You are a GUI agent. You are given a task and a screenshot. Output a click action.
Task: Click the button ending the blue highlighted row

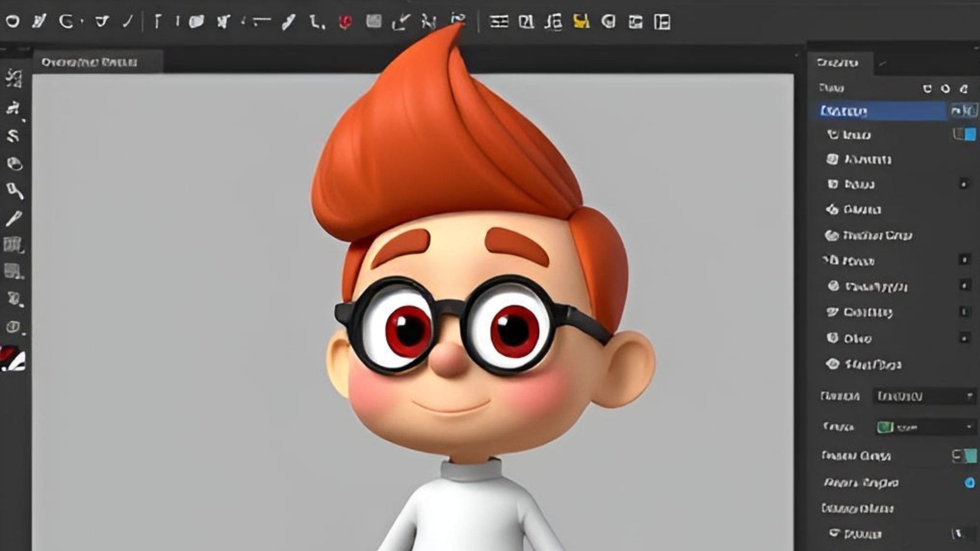pyautogui.click(x=964, y=111)
